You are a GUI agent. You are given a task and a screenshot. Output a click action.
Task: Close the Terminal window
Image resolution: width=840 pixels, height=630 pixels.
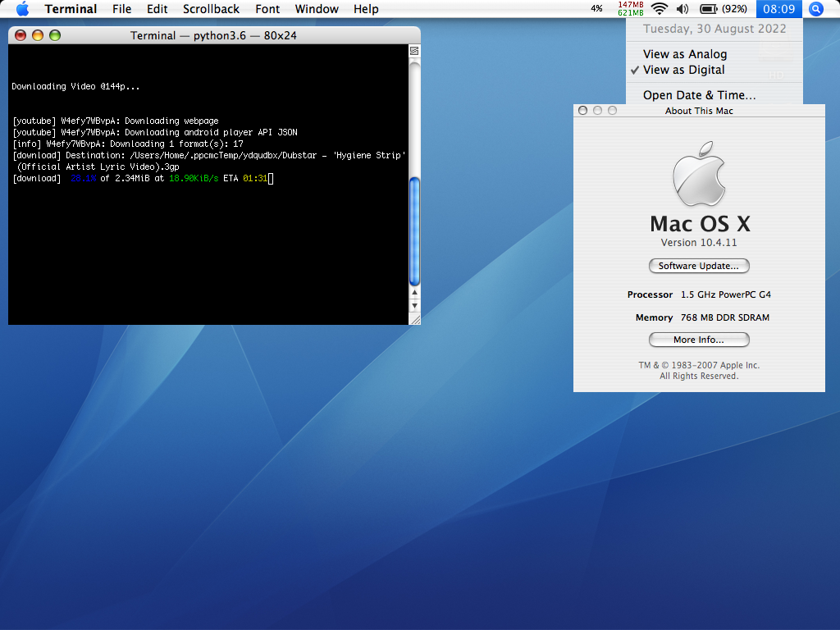pyautogui.click(x=21, y=35)
